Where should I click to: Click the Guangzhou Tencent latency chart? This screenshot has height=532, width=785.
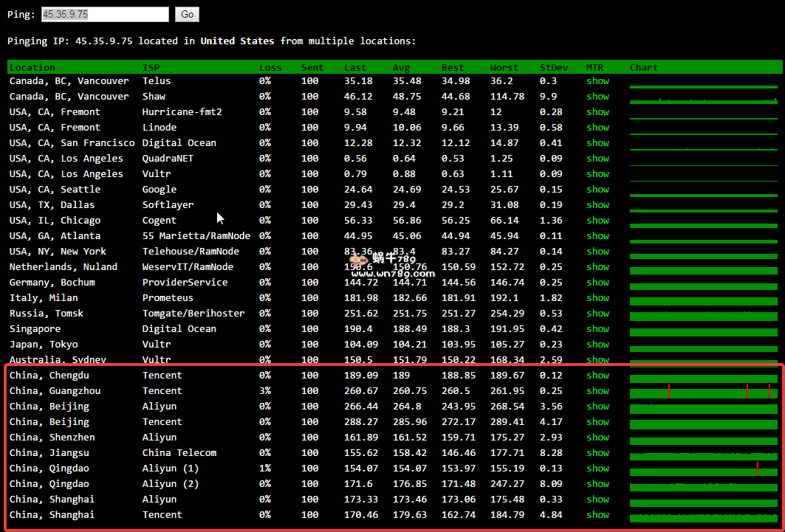click(703, 392)
